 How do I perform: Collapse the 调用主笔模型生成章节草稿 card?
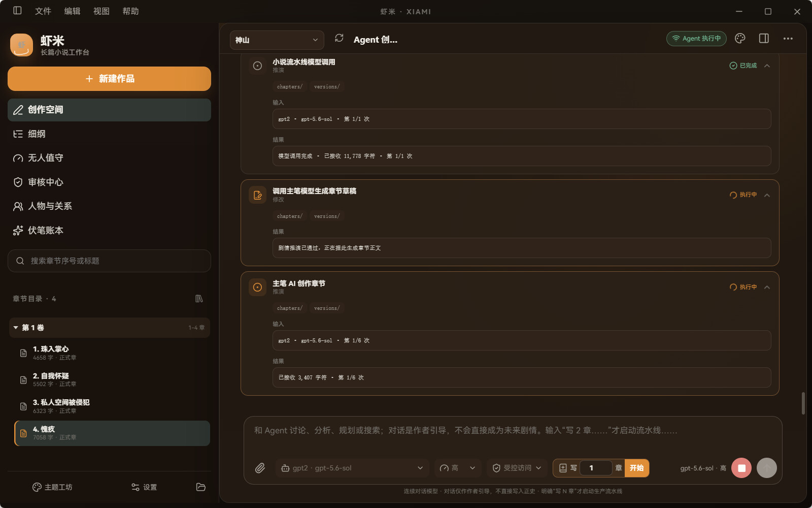(767, 195)
